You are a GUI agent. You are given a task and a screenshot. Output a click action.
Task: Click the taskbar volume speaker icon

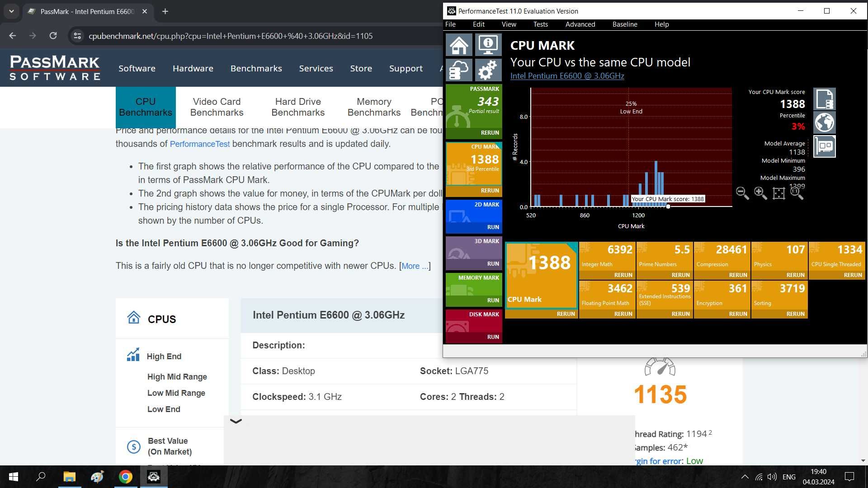pyautogui.click(x=772, y=477)
